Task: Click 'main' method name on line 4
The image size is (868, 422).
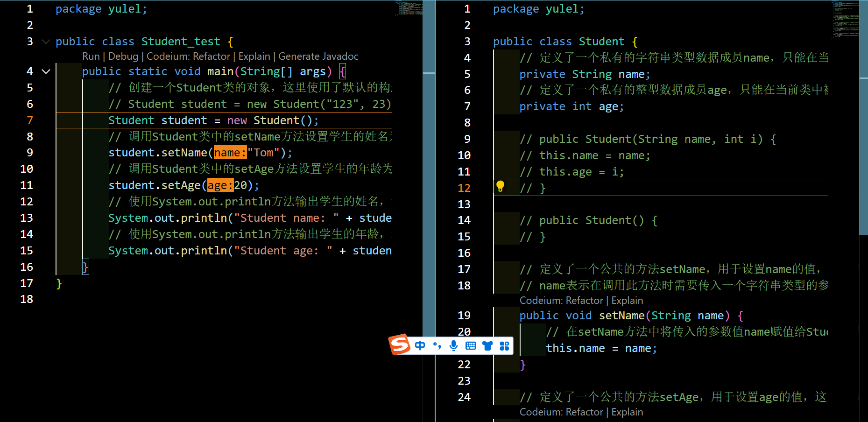Action: tap(220, 71)
